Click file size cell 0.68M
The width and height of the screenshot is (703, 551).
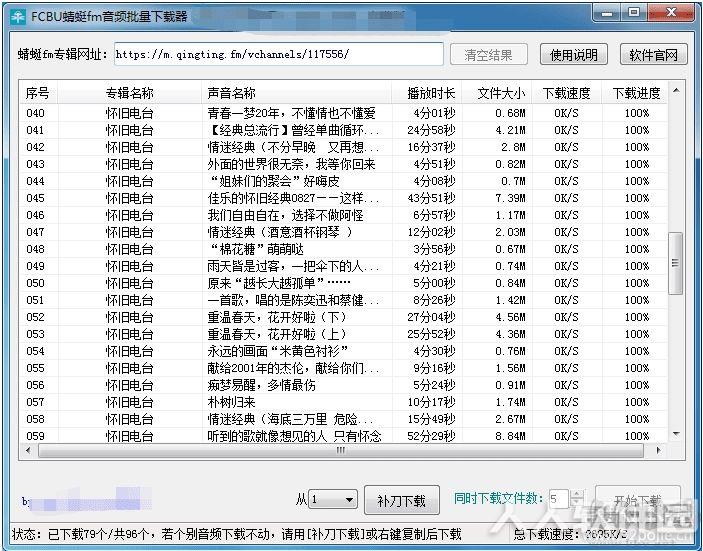(x=510, y=113)
